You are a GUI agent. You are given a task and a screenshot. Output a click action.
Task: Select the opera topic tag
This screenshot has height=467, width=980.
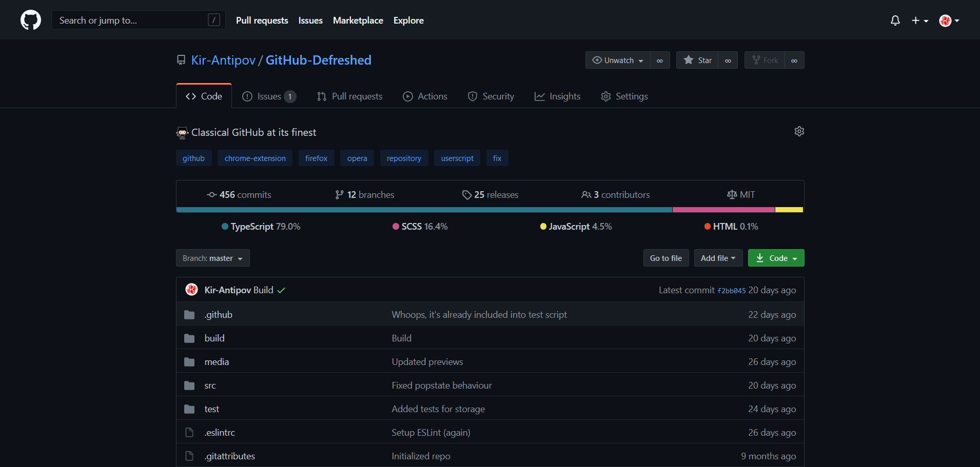pyautogui.click(x=357, y=158)
